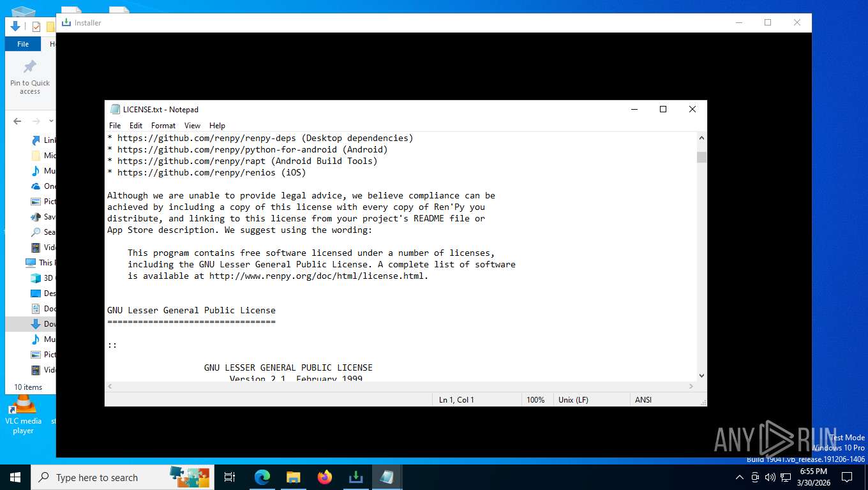Maximize the Notepad window

[663, 109]
